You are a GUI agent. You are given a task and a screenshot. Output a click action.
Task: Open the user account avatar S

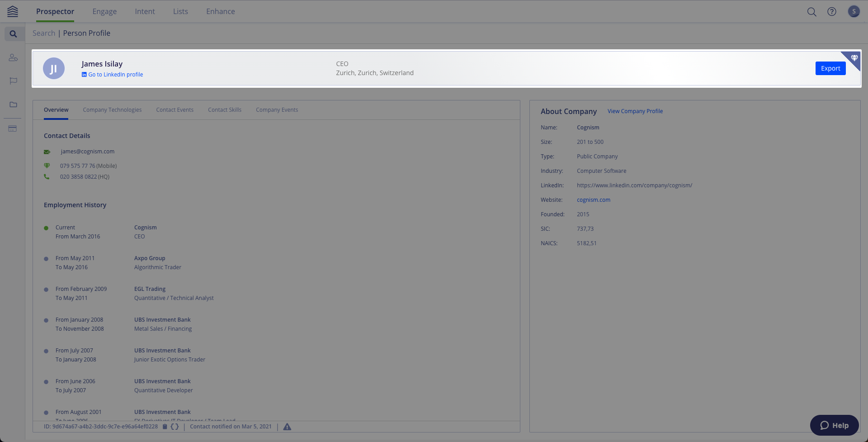tap(854, 11)
